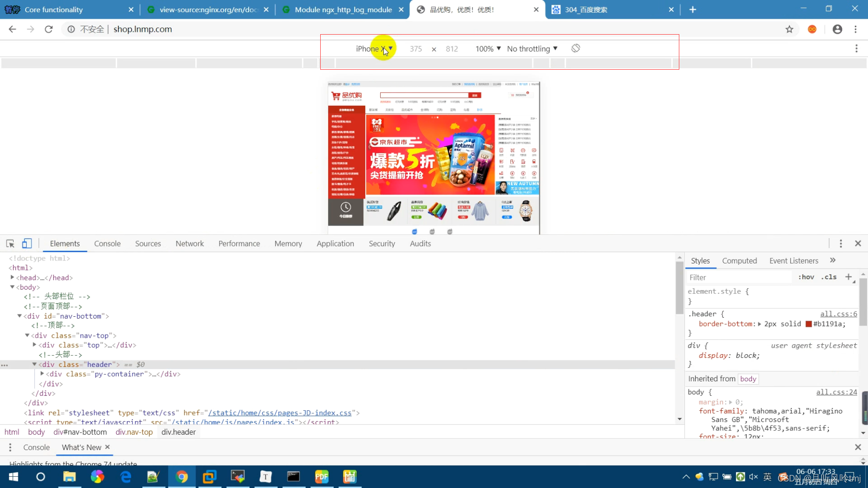Screen dimensions: 868x488
Task: Open the Network panel tab
Action: pyautogui.click(x=190, y=243)
